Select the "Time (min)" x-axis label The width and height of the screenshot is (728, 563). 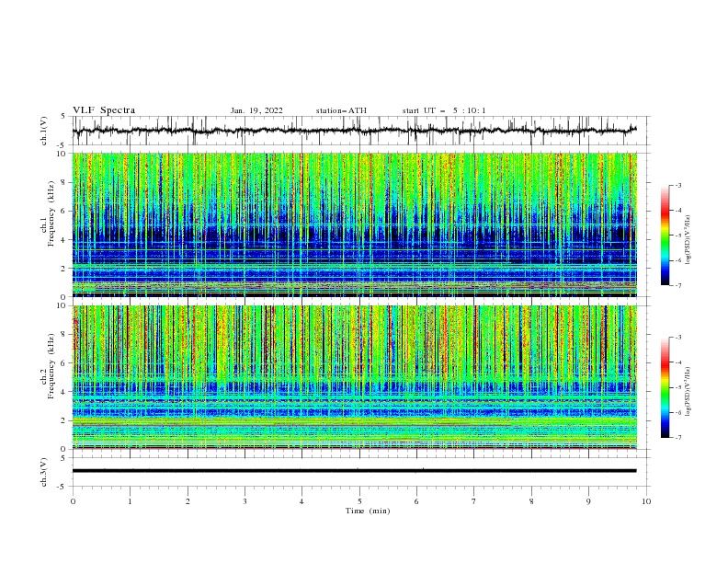click(368, 511)
